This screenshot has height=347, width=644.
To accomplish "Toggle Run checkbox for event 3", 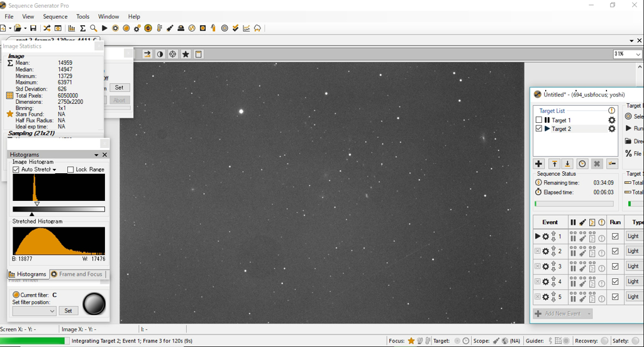I will point(615,266).
